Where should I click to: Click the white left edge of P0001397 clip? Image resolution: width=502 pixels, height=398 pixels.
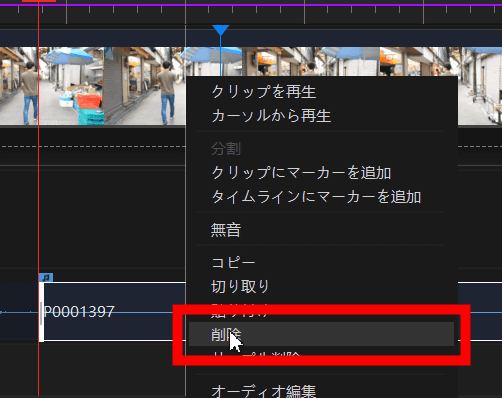coord(41,312)
